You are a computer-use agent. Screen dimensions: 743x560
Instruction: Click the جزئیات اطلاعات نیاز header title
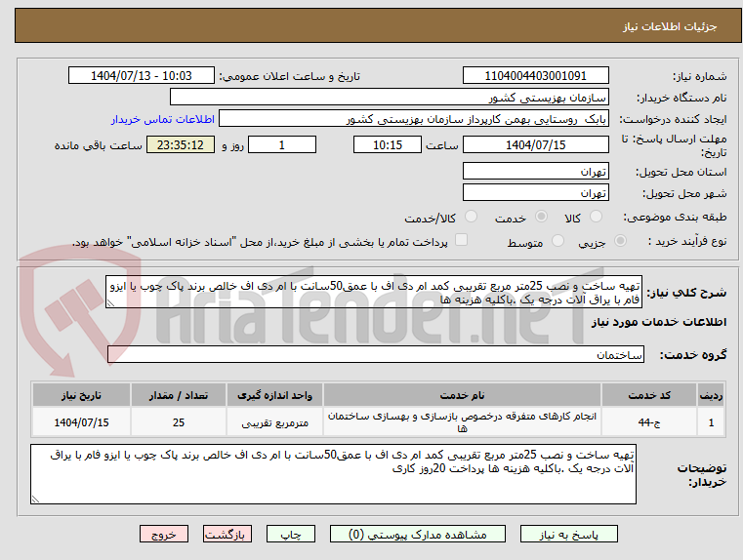click(669, 26)
